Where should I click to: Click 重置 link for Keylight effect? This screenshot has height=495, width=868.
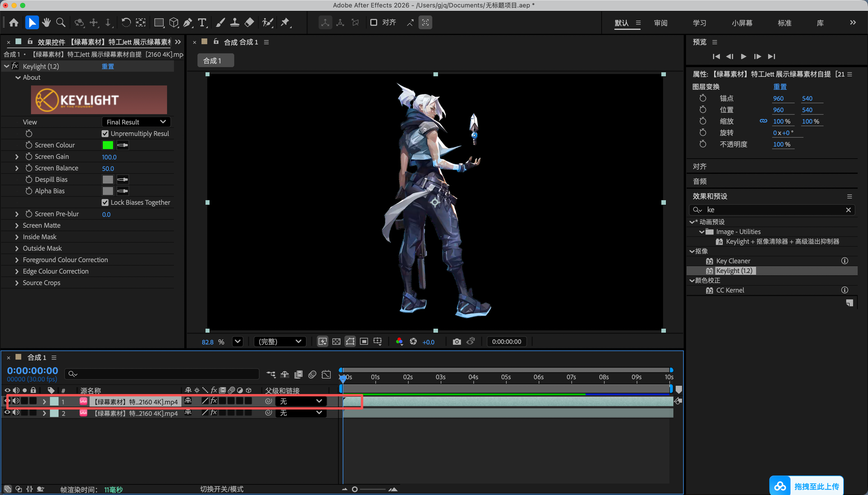[x=108, y=66]
